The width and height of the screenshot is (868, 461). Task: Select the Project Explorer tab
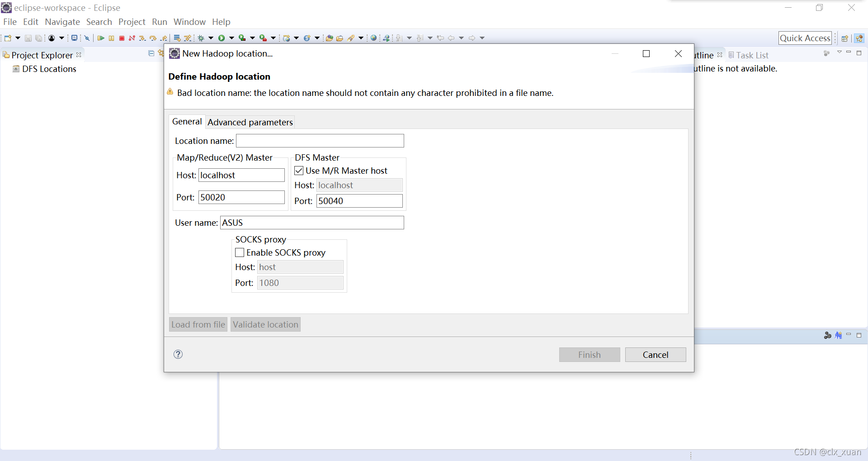tap(42, 55)
